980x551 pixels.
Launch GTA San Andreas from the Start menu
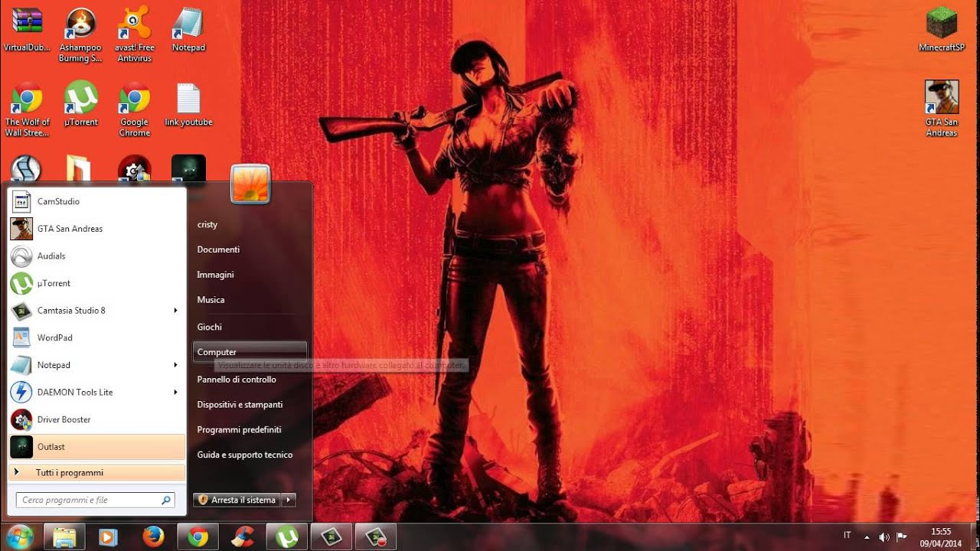96,229
